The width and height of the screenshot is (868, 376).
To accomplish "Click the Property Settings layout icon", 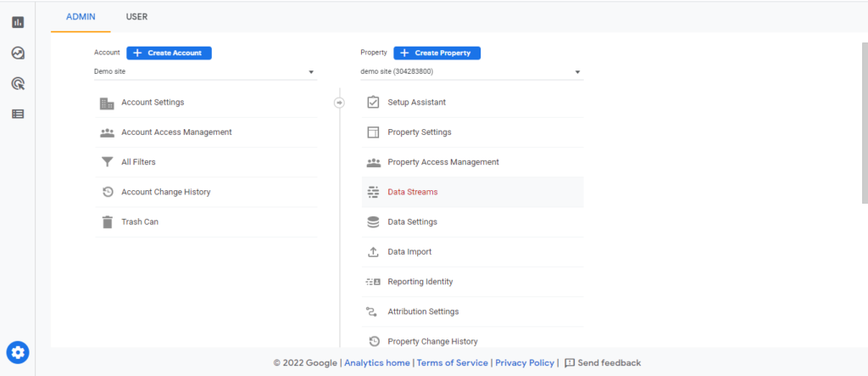I will coord(374,132).
